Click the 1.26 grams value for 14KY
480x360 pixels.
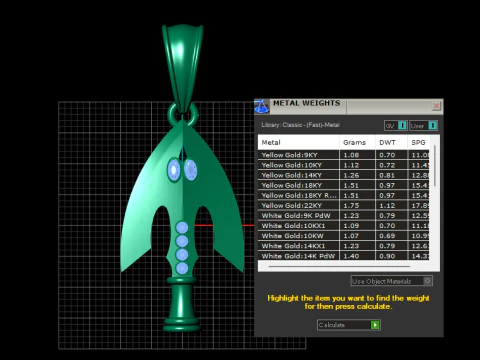coord(351,175)
